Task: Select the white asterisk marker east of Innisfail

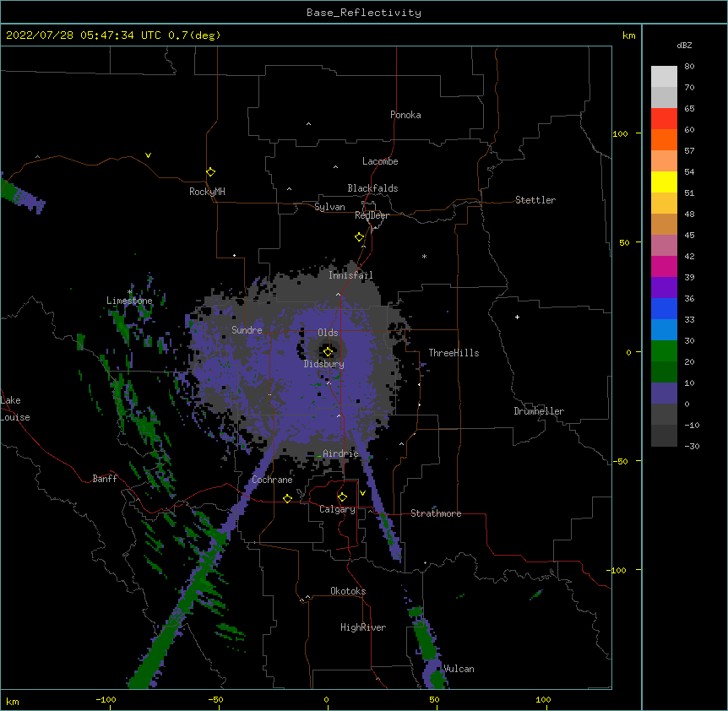Action: [424, 256]
